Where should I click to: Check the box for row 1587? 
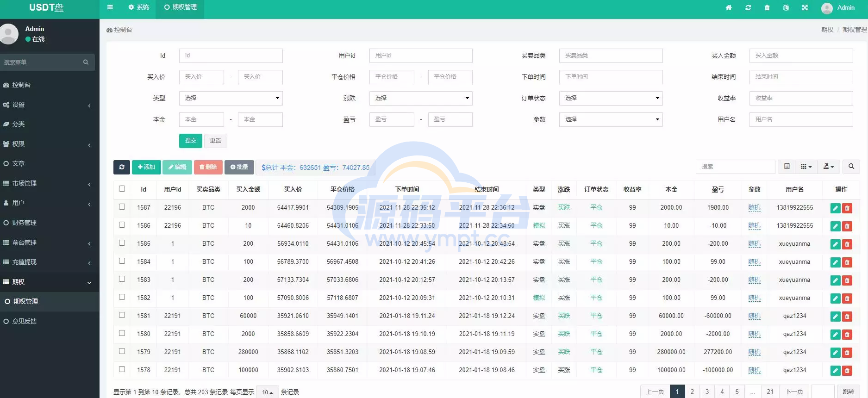point(122,206)
